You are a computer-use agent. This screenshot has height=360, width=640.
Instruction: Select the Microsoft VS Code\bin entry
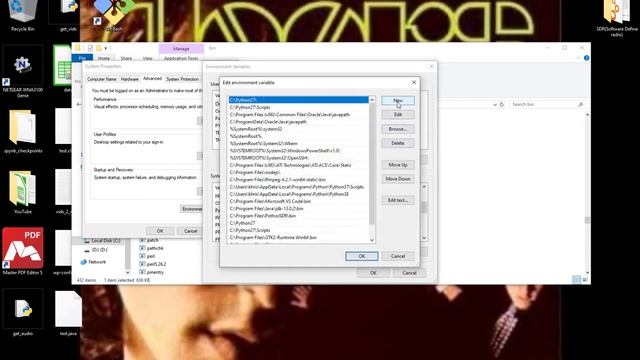[x=298, y=201]
